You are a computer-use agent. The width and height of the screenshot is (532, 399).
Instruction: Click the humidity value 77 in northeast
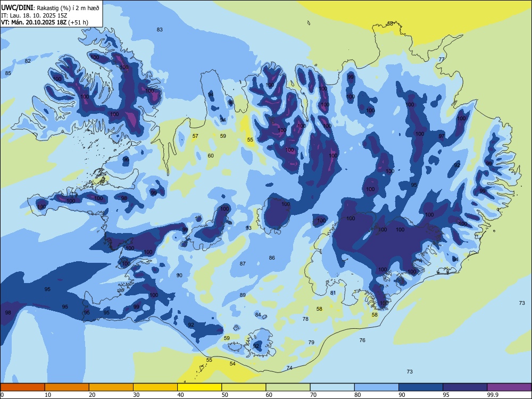[x=442, y=59]
